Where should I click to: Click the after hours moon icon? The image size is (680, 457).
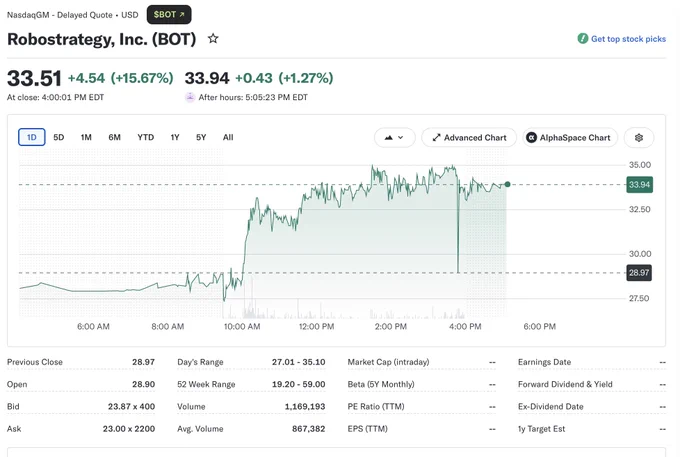[190, 97]
